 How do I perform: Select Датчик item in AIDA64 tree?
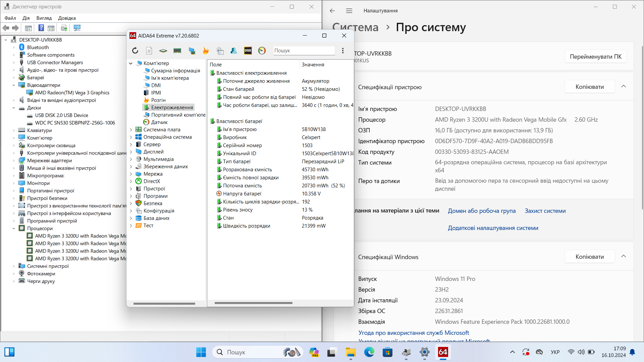[x=159, y=122]
